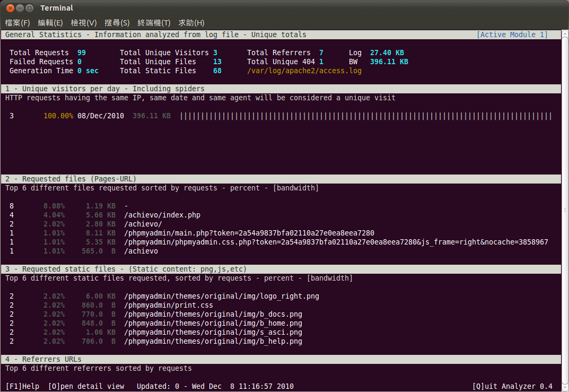Viewport: 569px width, 392px height.
Task: Click the /achievo/index.php row
Action: coord(281,215)
